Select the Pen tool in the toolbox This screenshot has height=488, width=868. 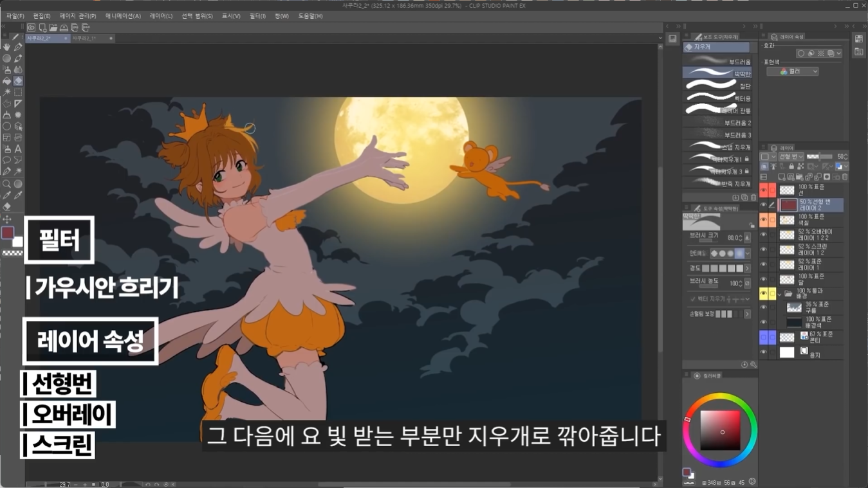(18, 47)
